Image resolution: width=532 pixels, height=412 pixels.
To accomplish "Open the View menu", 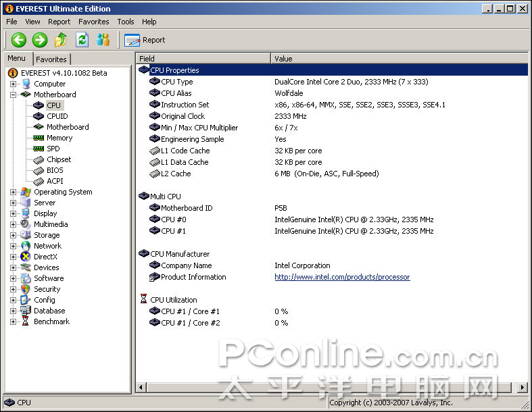I will coord(32,22).
